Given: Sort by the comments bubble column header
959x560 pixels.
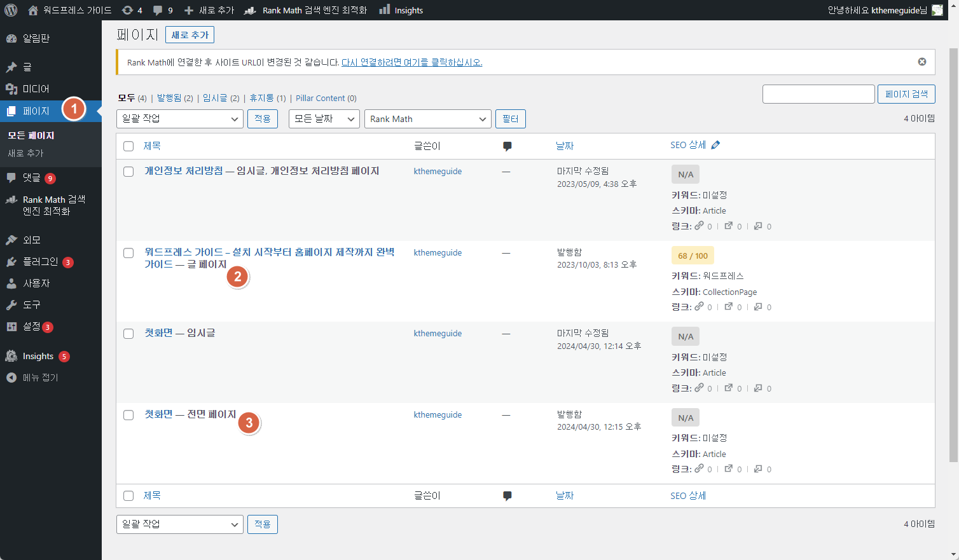Looking at the screenshot, I should tap(507, 146).
